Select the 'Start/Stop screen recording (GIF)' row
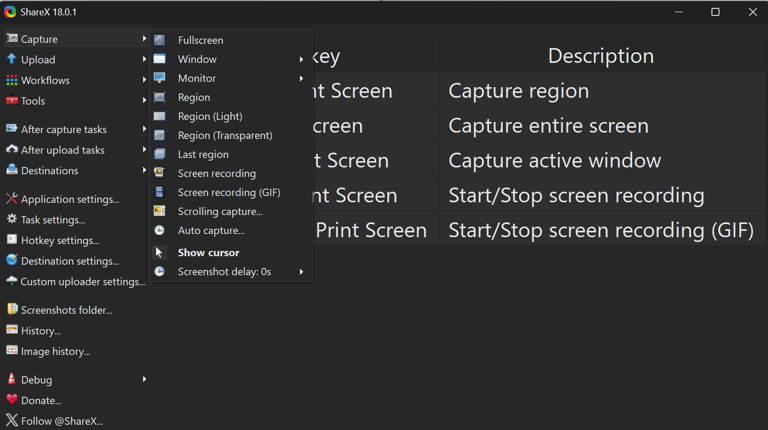This screenshot has height=430, width=768. tap(539, 230)
